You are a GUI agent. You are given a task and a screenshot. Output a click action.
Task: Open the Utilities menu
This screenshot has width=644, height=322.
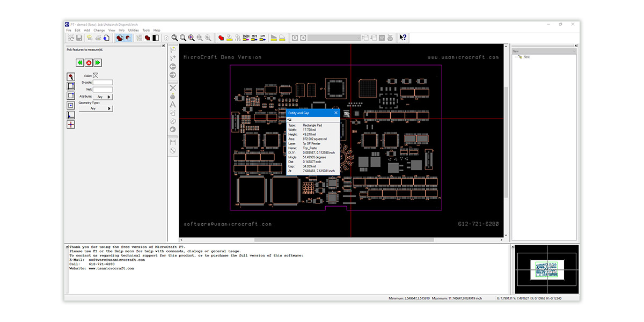coord(133,30)
